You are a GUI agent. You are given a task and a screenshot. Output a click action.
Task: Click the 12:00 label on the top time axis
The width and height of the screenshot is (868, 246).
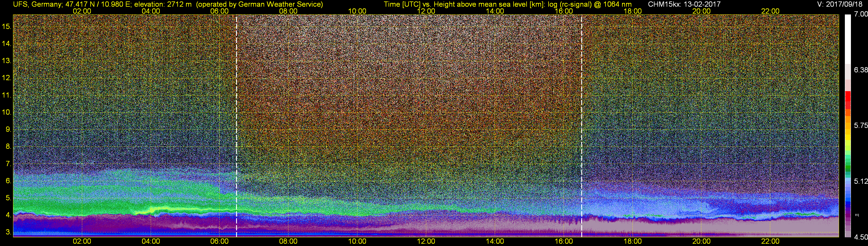tap(426, 11)
